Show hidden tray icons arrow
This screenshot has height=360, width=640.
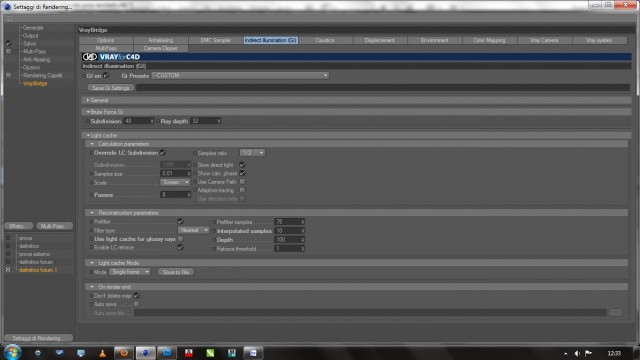pos(566,353)
